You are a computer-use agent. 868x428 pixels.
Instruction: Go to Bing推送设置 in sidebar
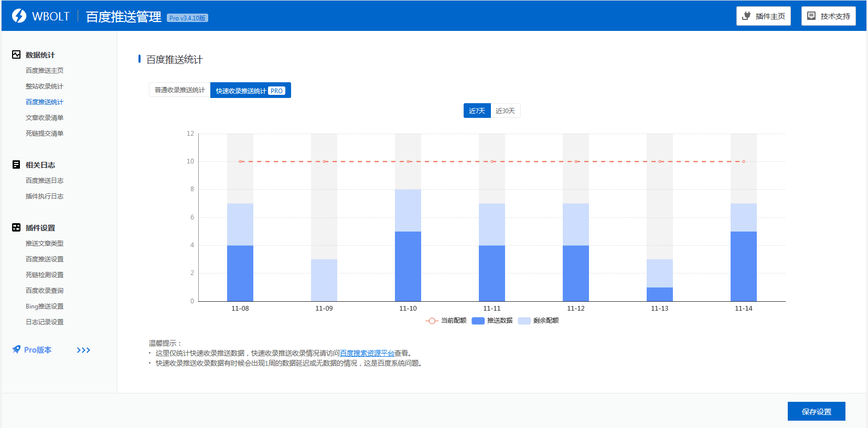pyautogui.click(x=45, y=306)
